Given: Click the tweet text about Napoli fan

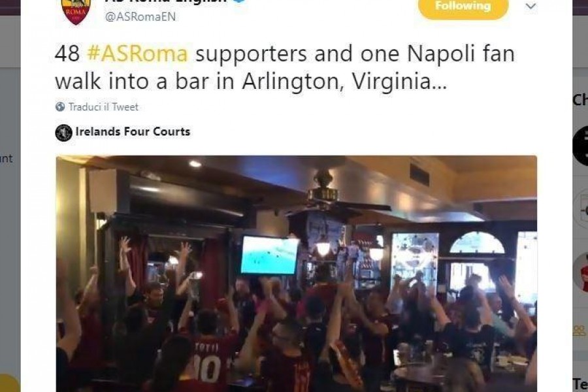Looking at the screenshot, I should (285, 67).
